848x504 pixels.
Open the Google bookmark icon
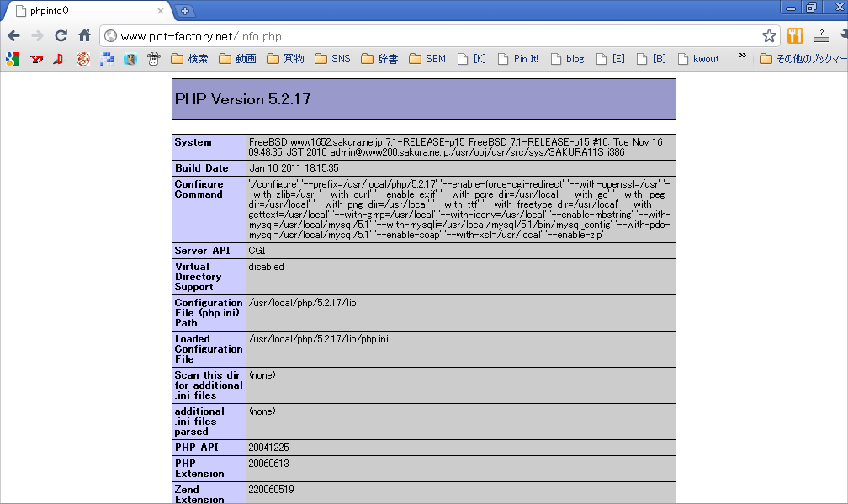tap(13, 59)
